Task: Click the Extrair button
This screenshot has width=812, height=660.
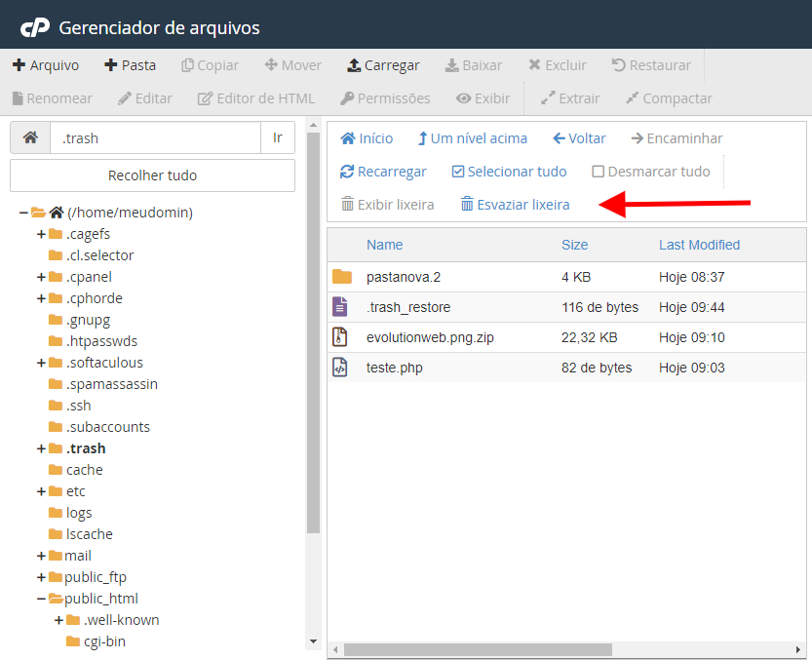Action: pyautogui.click(x=570, y=98)
